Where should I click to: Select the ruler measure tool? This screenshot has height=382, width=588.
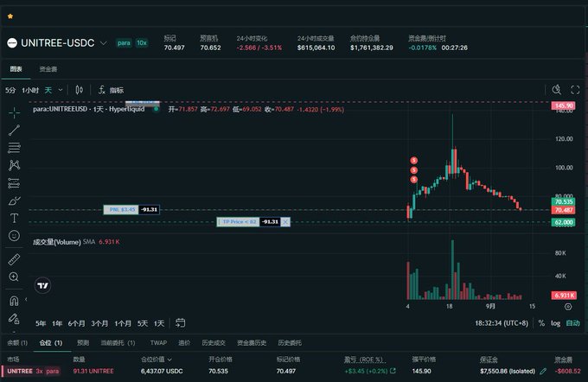click(x=14, y=259)
